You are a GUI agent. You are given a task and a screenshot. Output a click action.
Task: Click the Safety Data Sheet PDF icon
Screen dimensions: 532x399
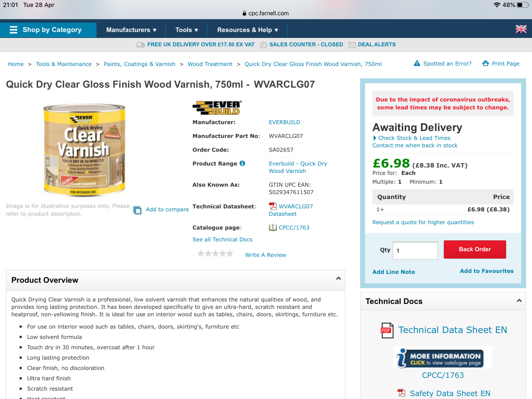coord(402,393)
